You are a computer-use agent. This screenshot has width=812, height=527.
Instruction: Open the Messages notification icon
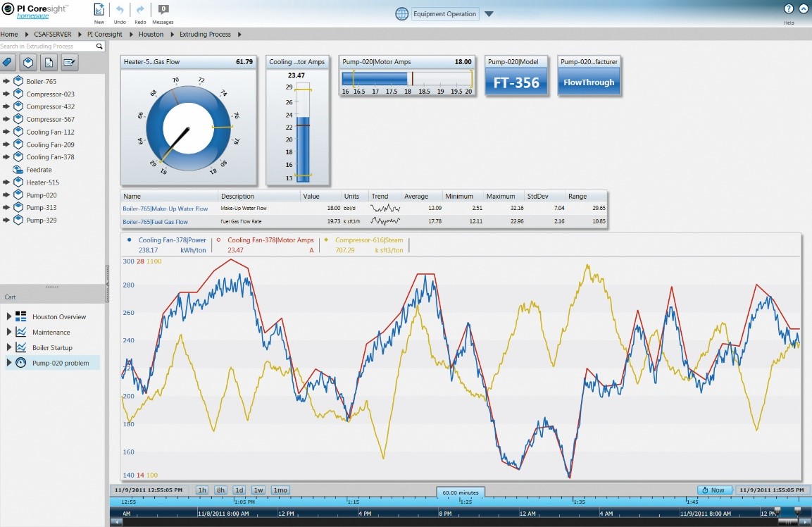point(163,11)
